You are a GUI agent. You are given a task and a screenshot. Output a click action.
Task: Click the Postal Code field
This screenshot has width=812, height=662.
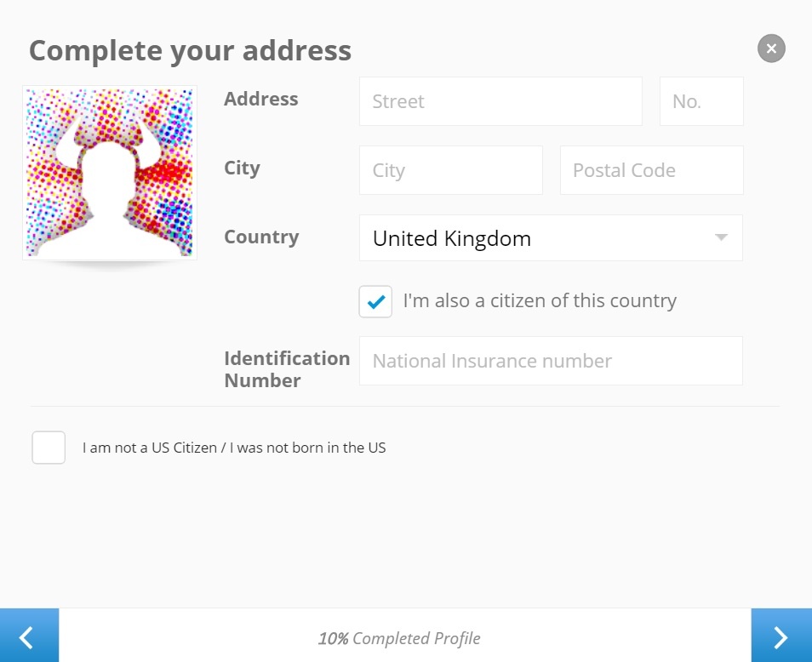pyautogui.click(x=651, y=170)
